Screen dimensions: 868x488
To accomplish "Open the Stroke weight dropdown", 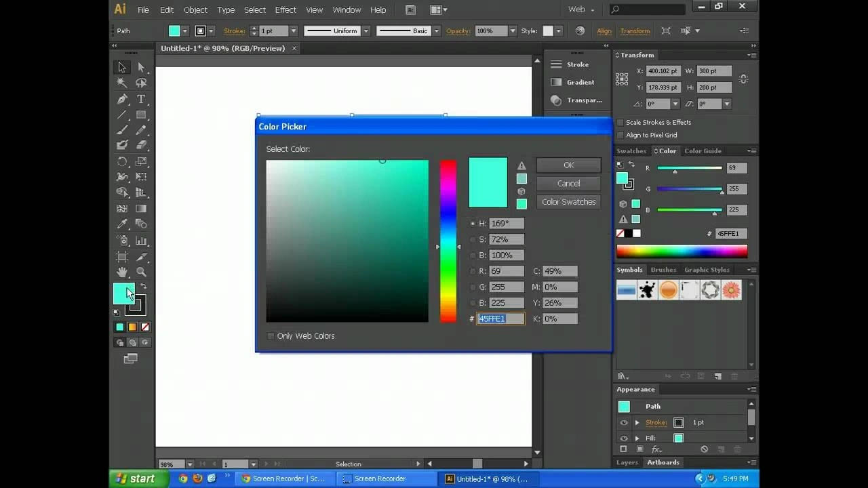I will tap(294, 30).
